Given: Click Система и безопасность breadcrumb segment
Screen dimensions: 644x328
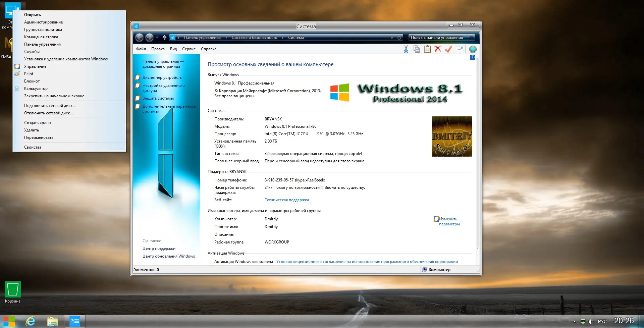Looking at the screenshot, I should [254, 38].
